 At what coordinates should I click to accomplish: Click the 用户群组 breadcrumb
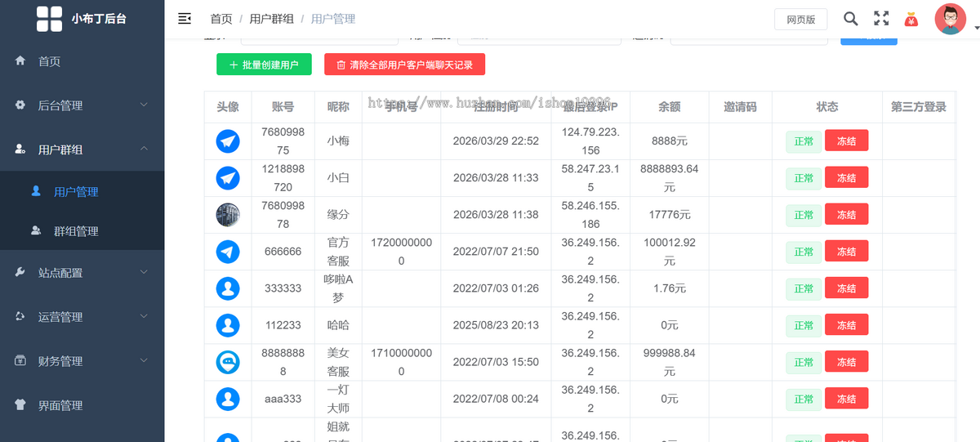[271, 18]
